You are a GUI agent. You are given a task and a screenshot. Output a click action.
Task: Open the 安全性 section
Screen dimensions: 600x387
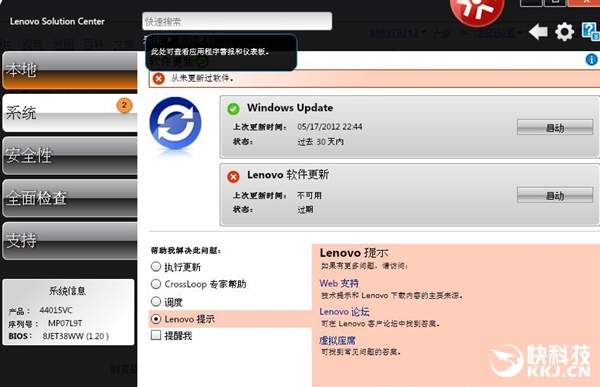pyautogui.click(x=70, y=156)
